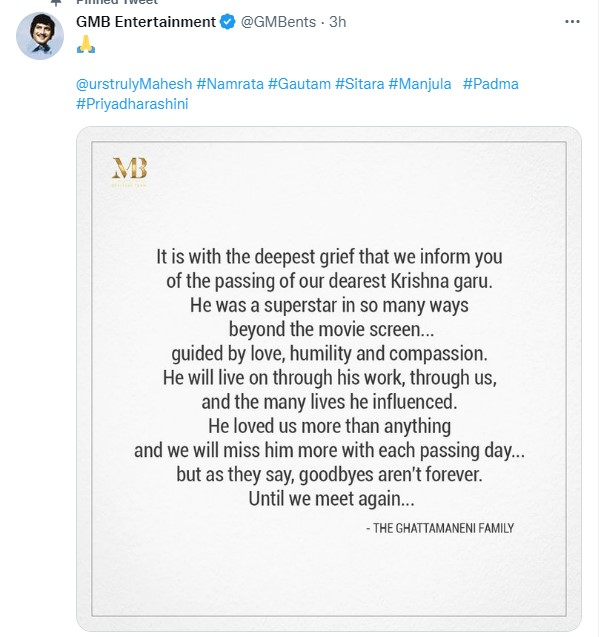Click the 3h tweet timestamp

pyautogui.click(x=337, y=22)
